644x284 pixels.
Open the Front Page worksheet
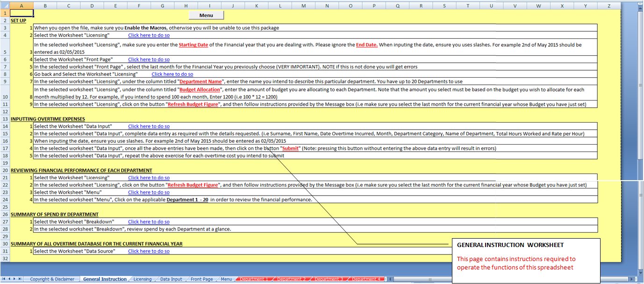201,278
